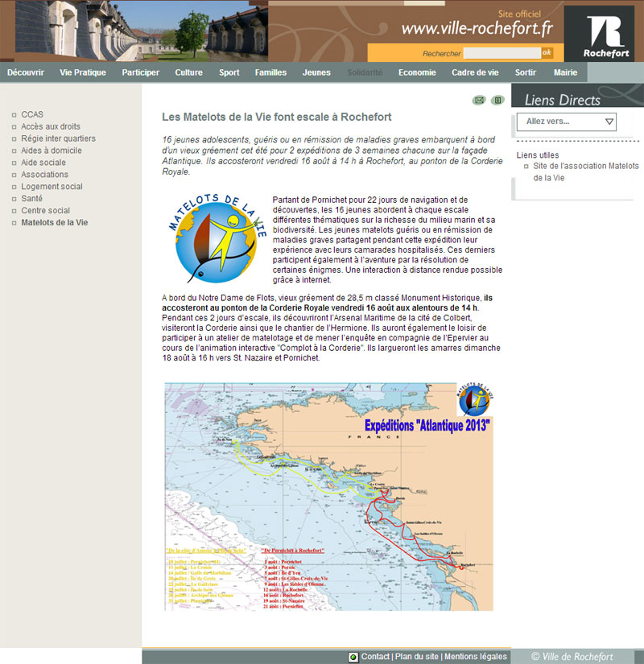Open the Solidarité menu
644x664 pixels.
(x=365, y=72)
